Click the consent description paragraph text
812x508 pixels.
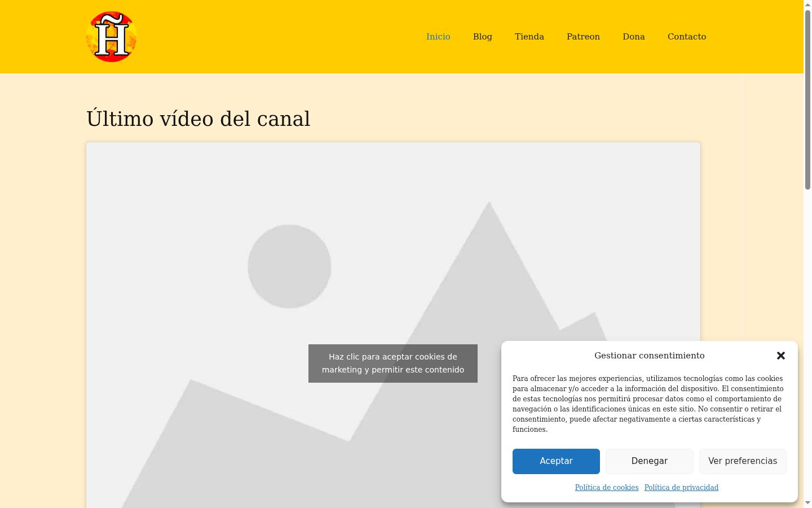[648, 404]
